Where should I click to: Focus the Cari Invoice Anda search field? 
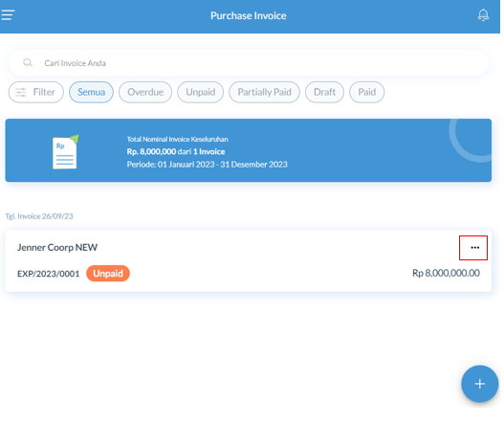point(248,63)
